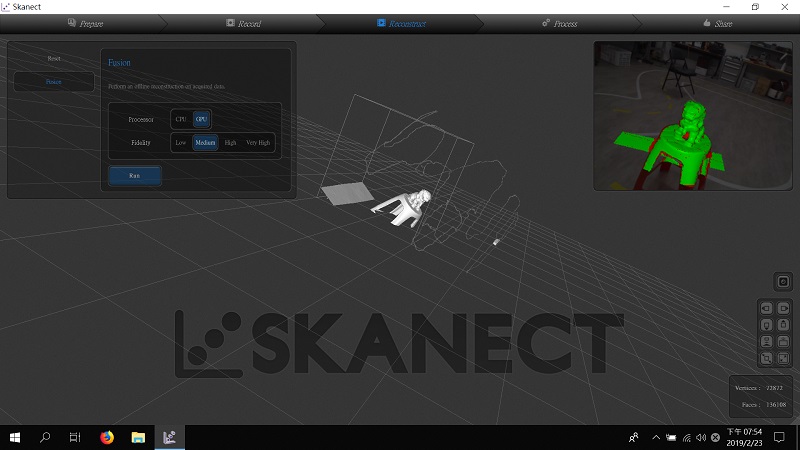Toggle the bounding box display icon
800x450 pixels.
(766, 359)
